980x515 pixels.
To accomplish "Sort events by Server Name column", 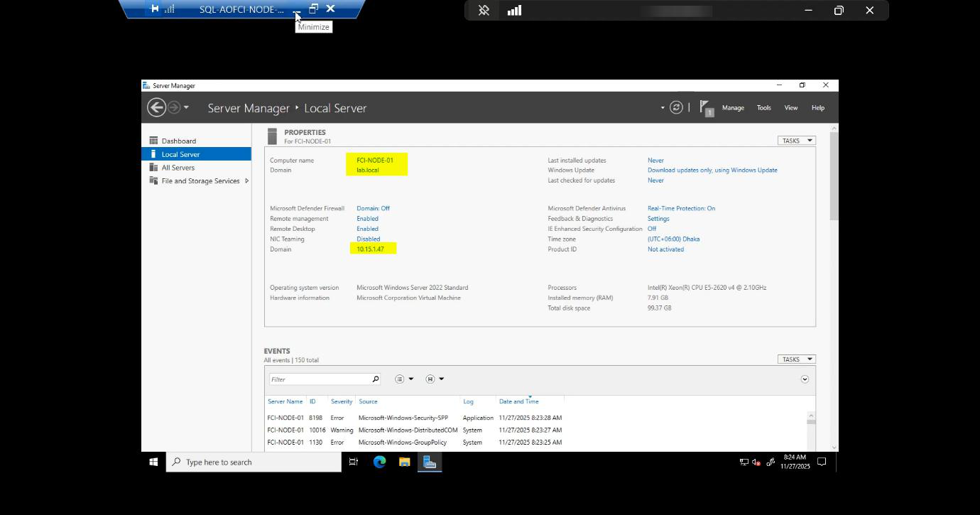I will pyautogui.click(x=285, y=401).
